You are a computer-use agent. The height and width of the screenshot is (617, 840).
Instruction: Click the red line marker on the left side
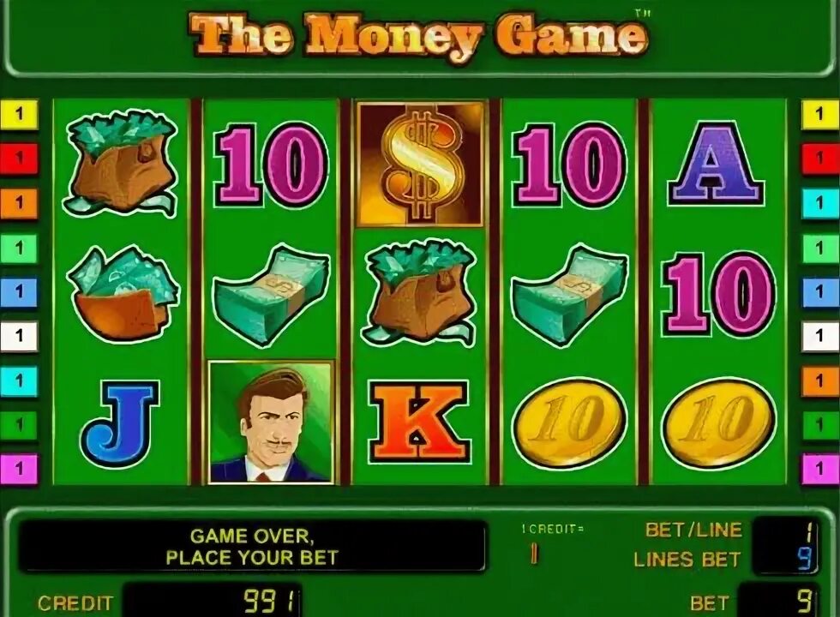tap(19, 159)
